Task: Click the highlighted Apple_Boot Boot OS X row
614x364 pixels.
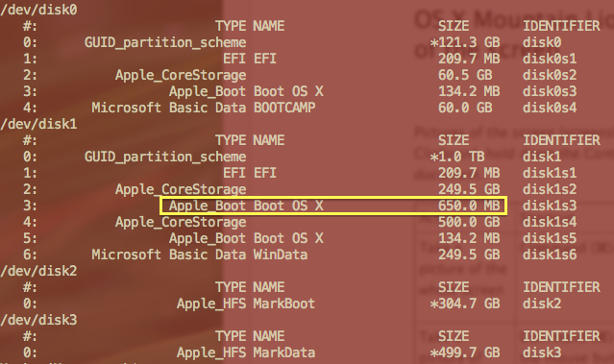Action: (333, 206)
